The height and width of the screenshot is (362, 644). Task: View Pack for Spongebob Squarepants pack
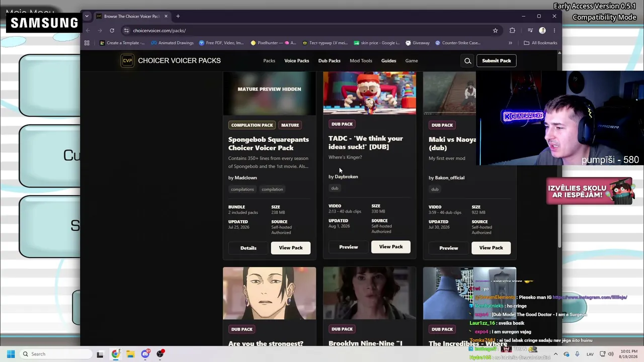(x=291, y=248)
